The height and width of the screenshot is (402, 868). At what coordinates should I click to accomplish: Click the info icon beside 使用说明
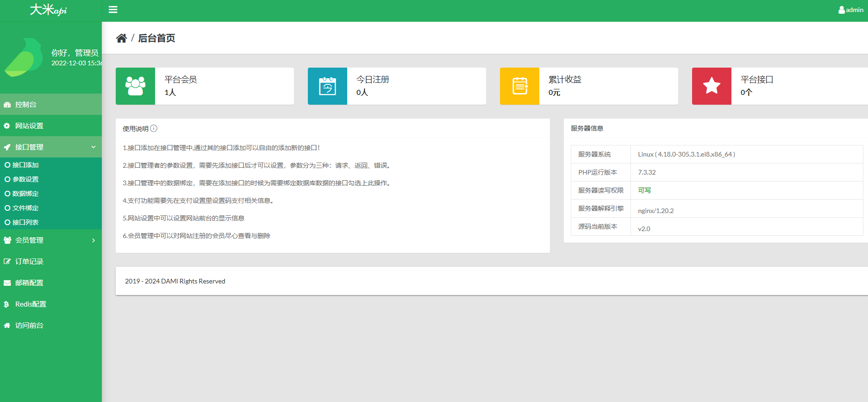pyautogui.click(x=154, y=128)
